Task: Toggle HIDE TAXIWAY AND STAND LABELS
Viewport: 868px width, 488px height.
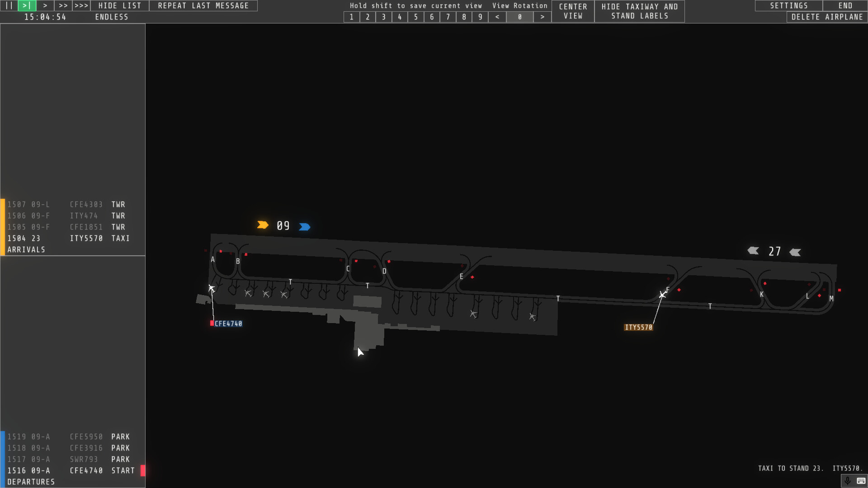Action: (639, 11)
